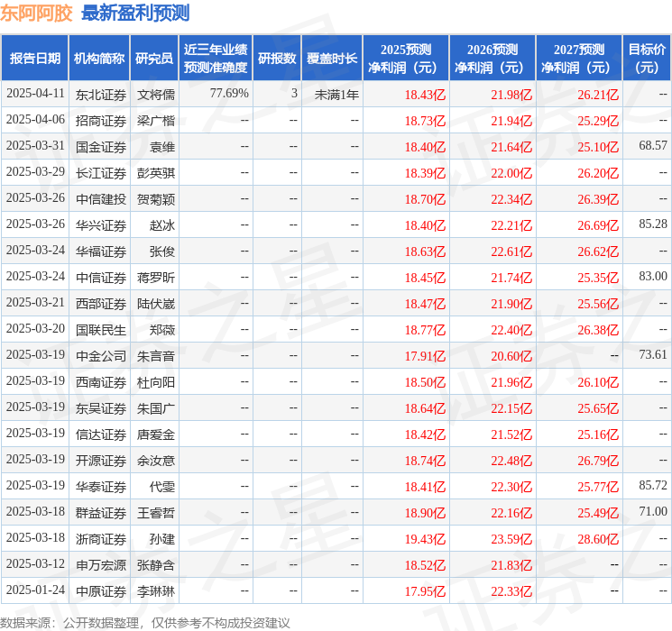The height and width of the screenshot is (631, 672).
Task: Click target price 83.00
Action: click(x=653, y=277)
